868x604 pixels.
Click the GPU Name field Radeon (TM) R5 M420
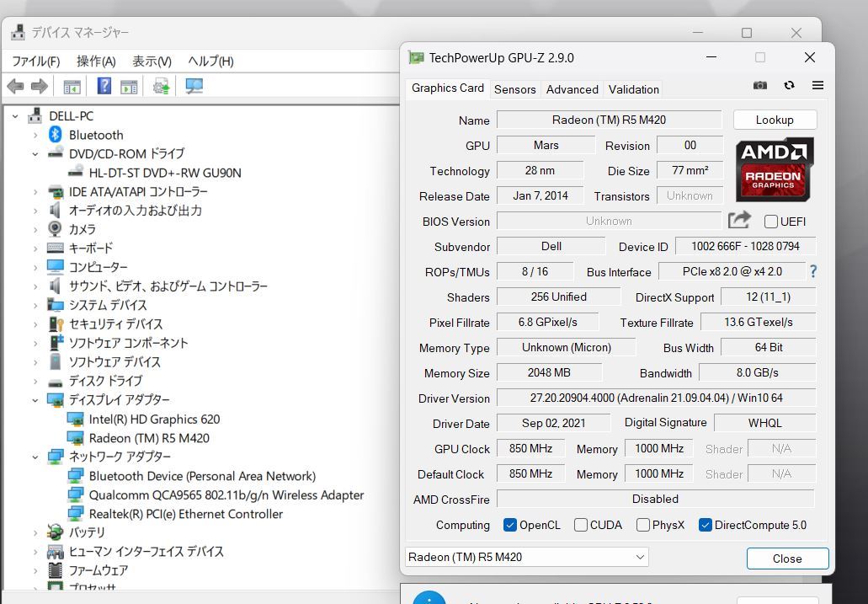(x=609, y=120)
